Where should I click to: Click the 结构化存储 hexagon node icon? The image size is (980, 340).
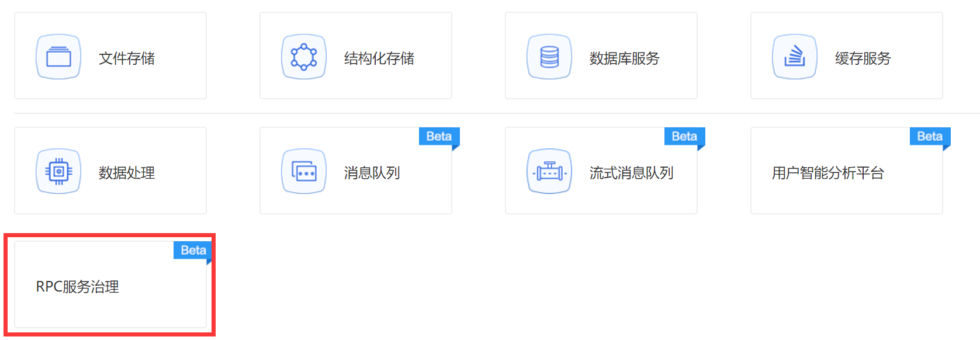click(304, 57)
